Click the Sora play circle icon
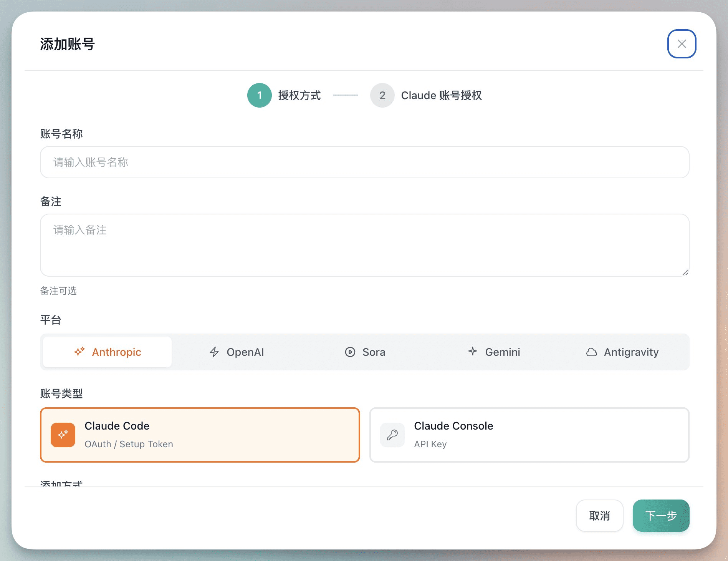This screenshot has width=728, height=561. coord(350,352)
